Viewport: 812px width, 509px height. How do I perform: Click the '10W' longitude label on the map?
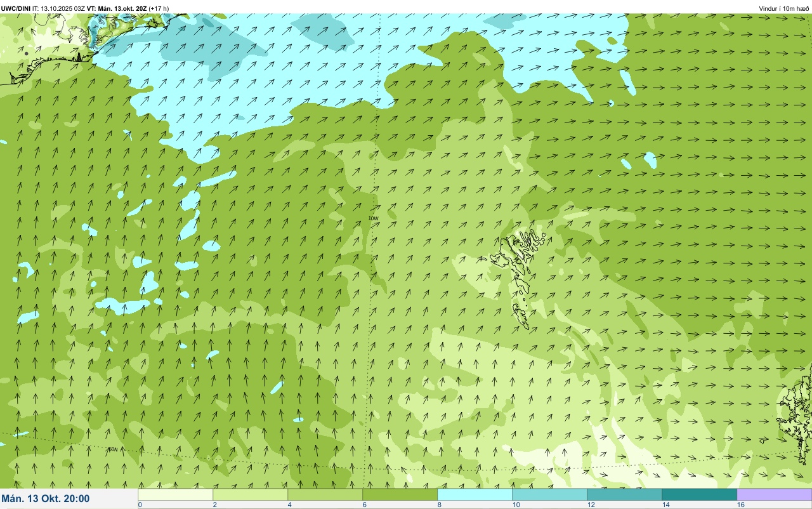pos(374,218)
